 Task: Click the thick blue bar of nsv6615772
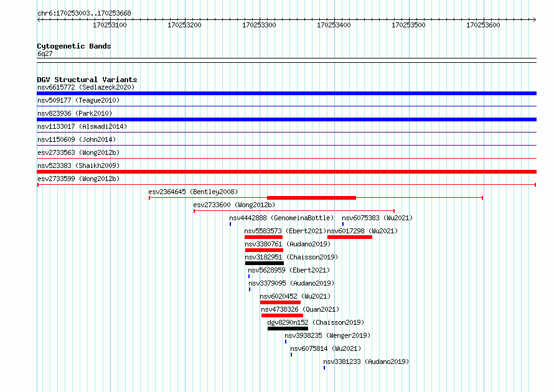(286, 93)
